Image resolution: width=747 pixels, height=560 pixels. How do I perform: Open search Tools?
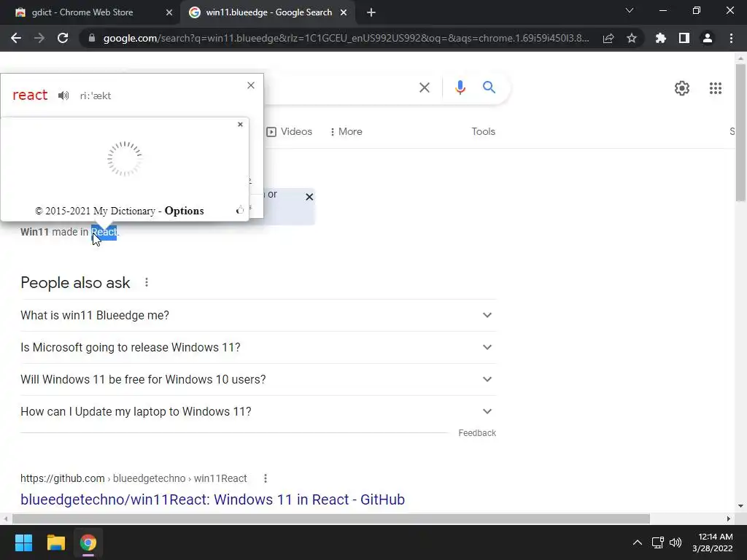(x=483, y=131)
